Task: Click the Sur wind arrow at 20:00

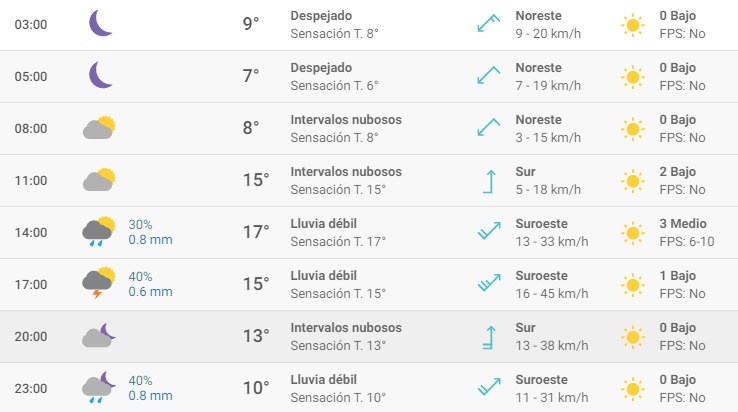Action: point(489,338)
